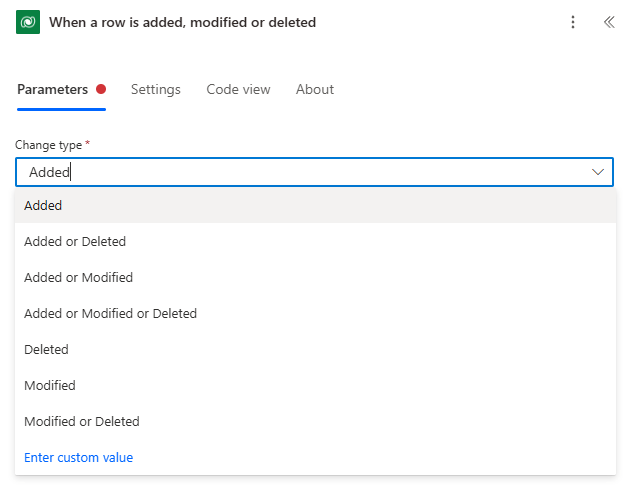Screen dimensions: 628x498
Task: Select "Added or Modified or Deleted"
Action: [x=110, y=313]
